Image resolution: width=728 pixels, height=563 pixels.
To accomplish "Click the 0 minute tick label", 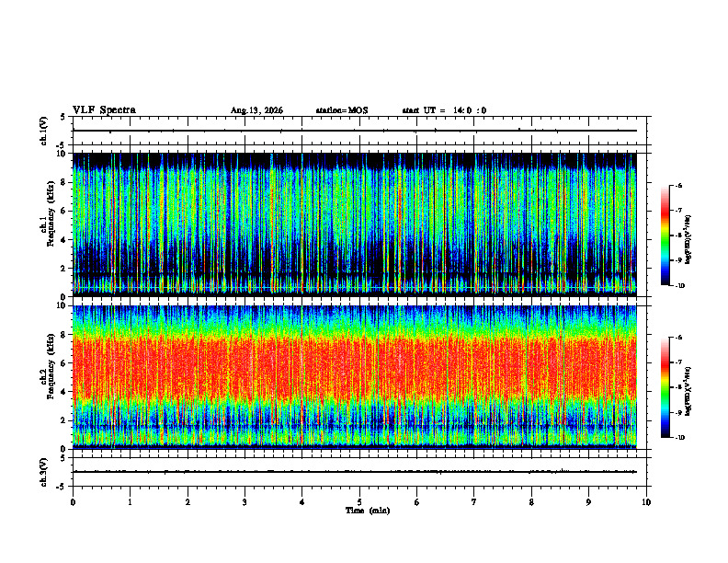I will (x=73, y=502).
